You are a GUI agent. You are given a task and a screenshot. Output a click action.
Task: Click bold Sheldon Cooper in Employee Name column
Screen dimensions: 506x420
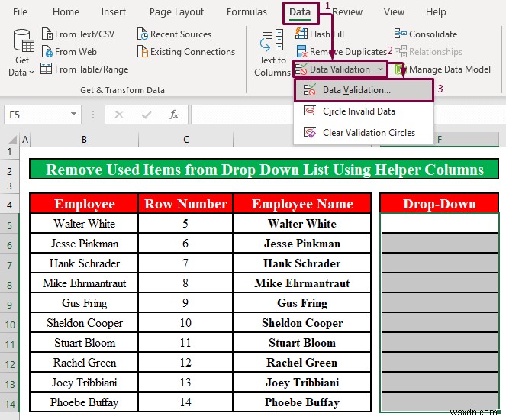coord(302,323)
